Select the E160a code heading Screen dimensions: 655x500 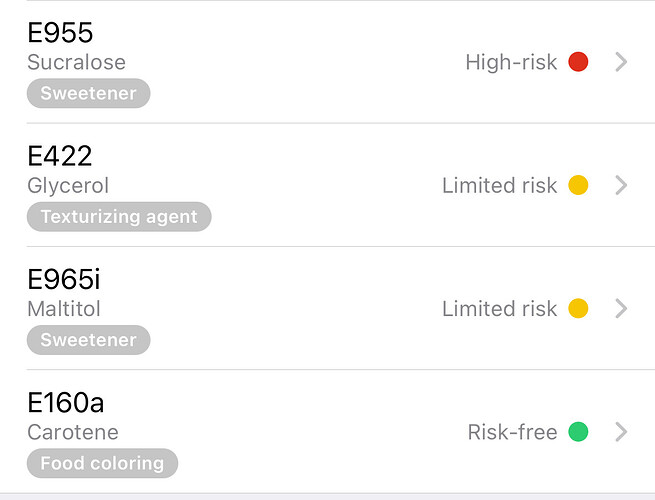coord(66,402)
